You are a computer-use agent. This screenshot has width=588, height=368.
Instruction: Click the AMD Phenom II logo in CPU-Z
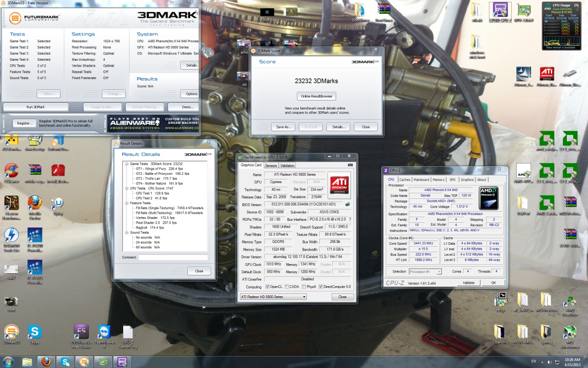pyautogui.click(x=488, y=198)
